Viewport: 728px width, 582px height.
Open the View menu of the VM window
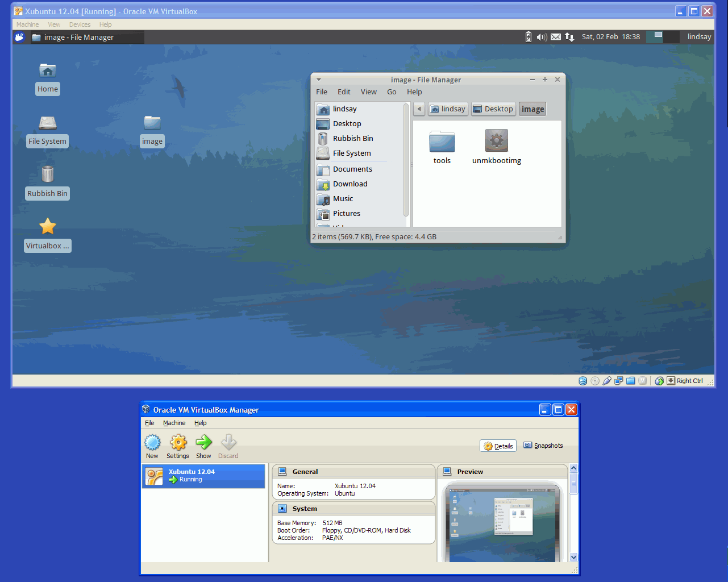(x=54, y=24)
